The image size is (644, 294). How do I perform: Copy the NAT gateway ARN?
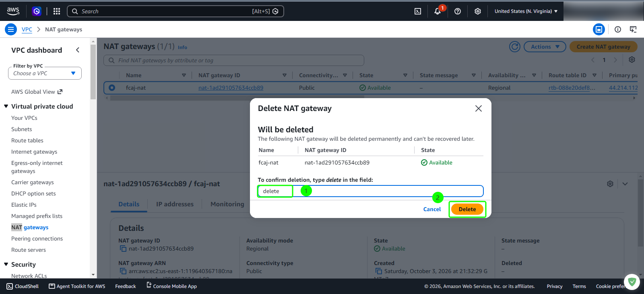coord(123,271)
